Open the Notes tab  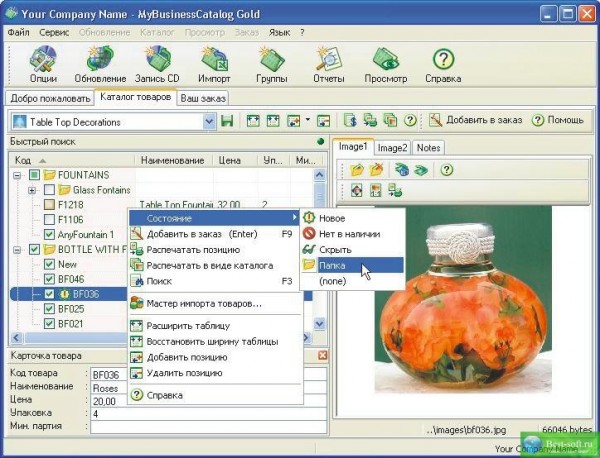429,148
